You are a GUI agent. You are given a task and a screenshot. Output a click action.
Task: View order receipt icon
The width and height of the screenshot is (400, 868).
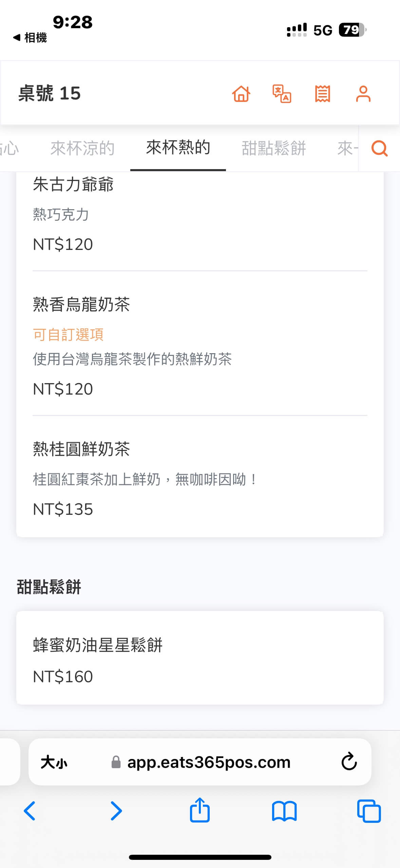tap(322, 94)
